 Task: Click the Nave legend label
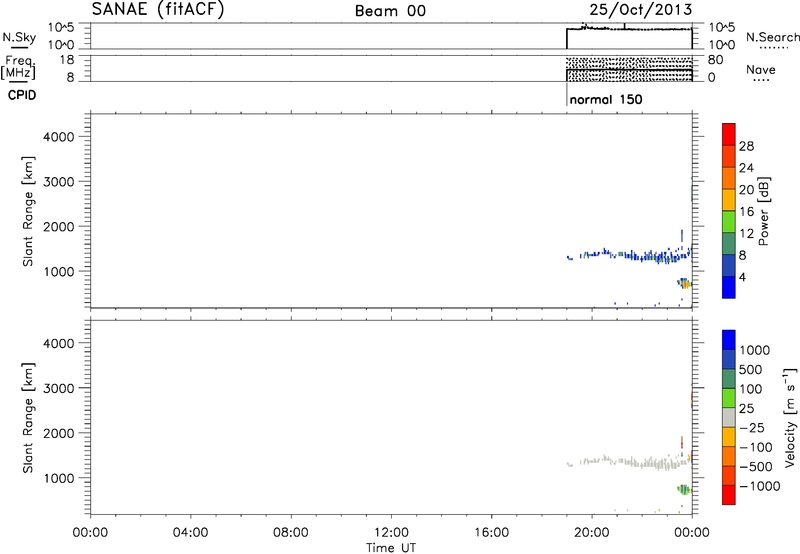(761, 69)
